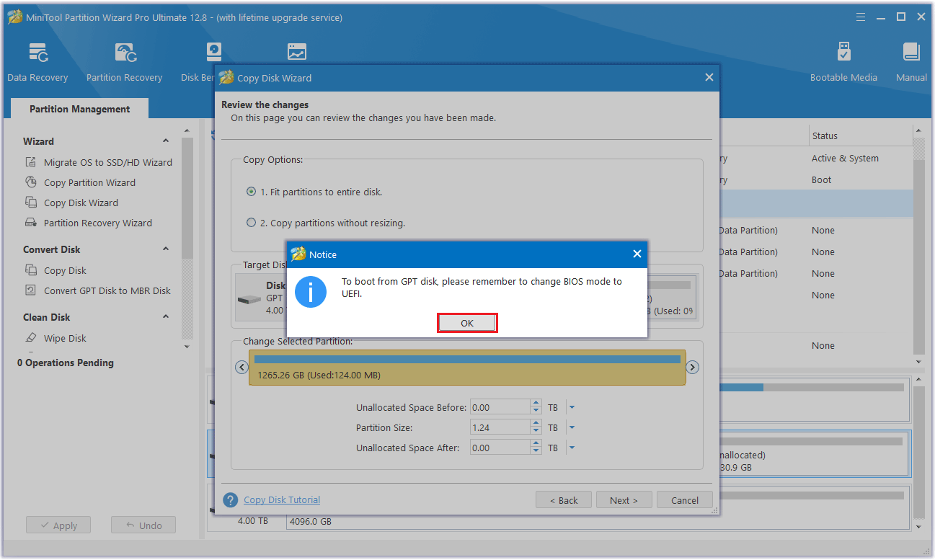This screenshot has width=935, height=560.
Task: Select the 1265.26 GB partition bar
Action: click(x=467, y=368)
